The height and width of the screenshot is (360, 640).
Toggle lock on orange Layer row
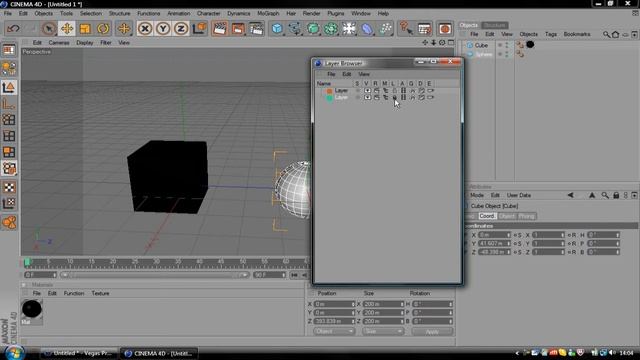394,91
